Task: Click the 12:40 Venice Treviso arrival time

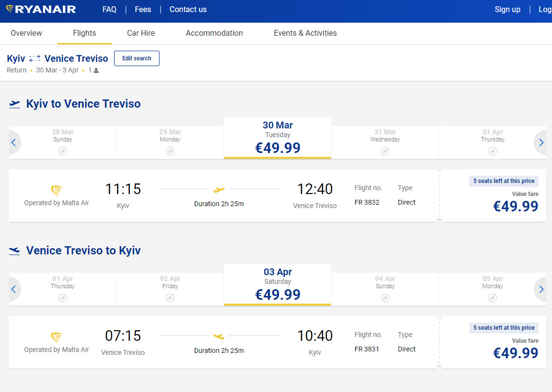Action: pos(315,189)
